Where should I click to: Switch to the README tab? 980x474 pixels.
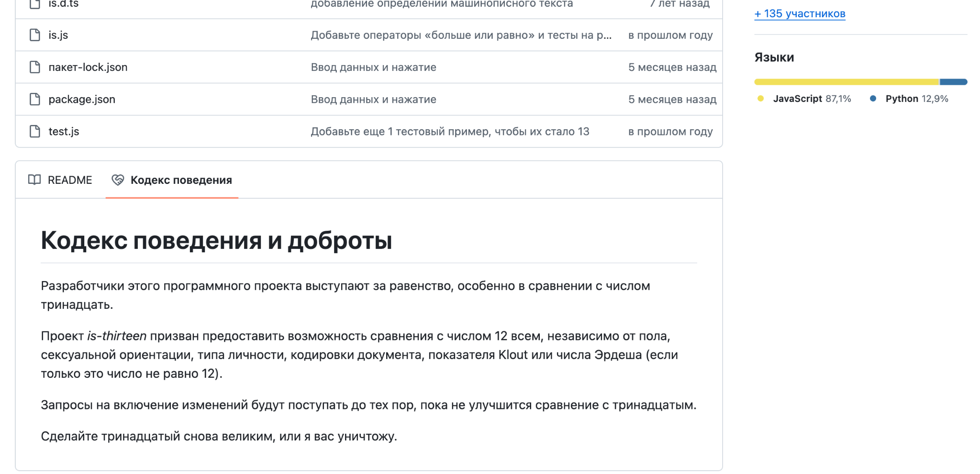click(x=69, y=180)
